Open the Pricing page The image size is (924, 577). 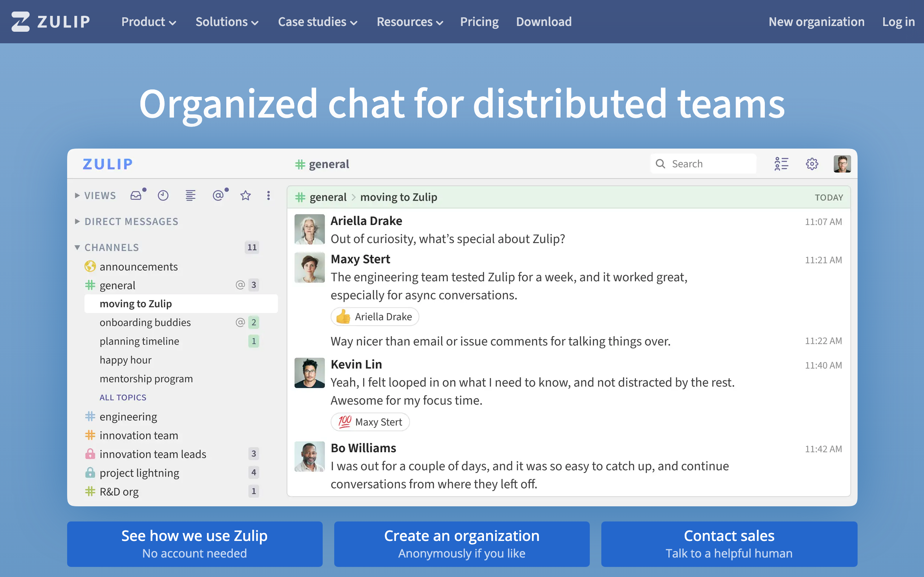479,22
